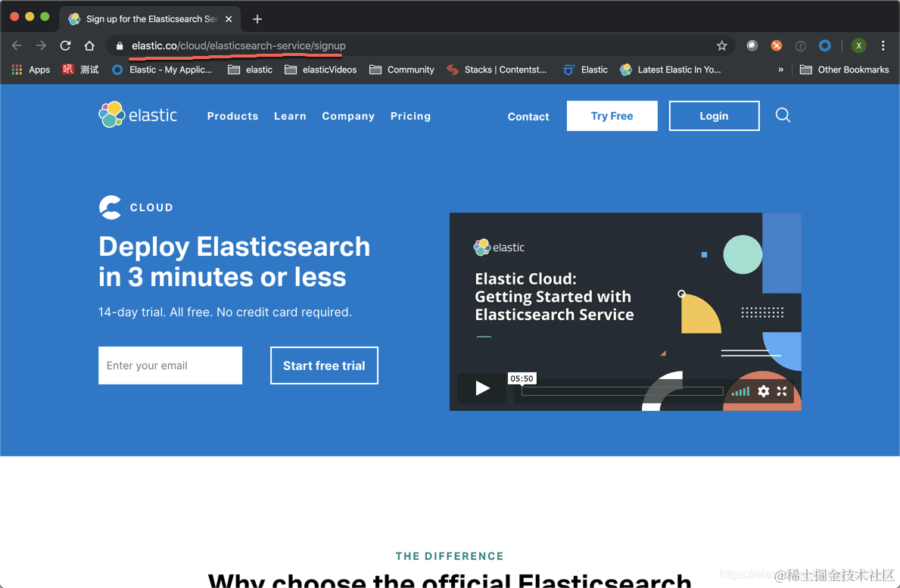Open the elastic bookmark folder
This screenshot has height=588, width=900.
pos(251,70)
